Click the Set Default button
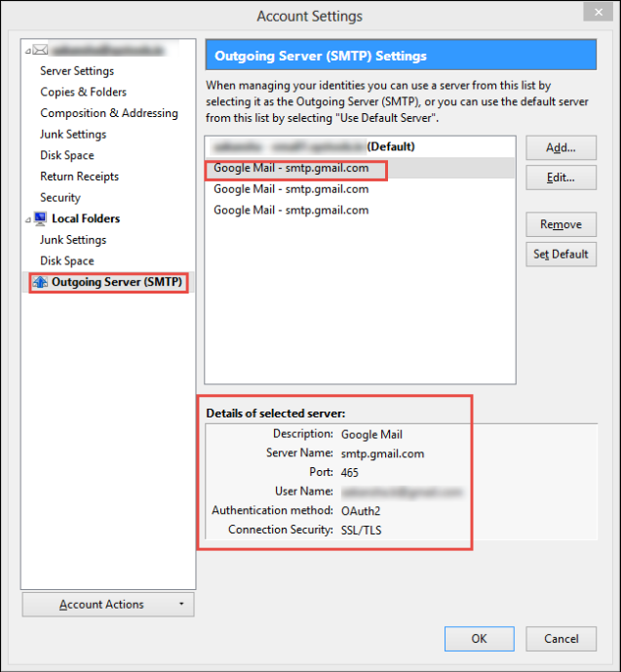 pyautogui.click(x=561, y=255)
